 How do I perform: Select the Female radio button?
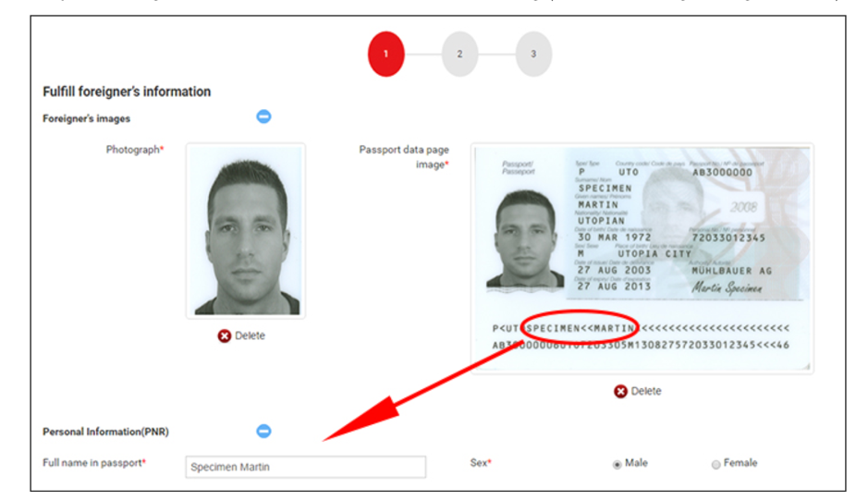click(715, 465)
